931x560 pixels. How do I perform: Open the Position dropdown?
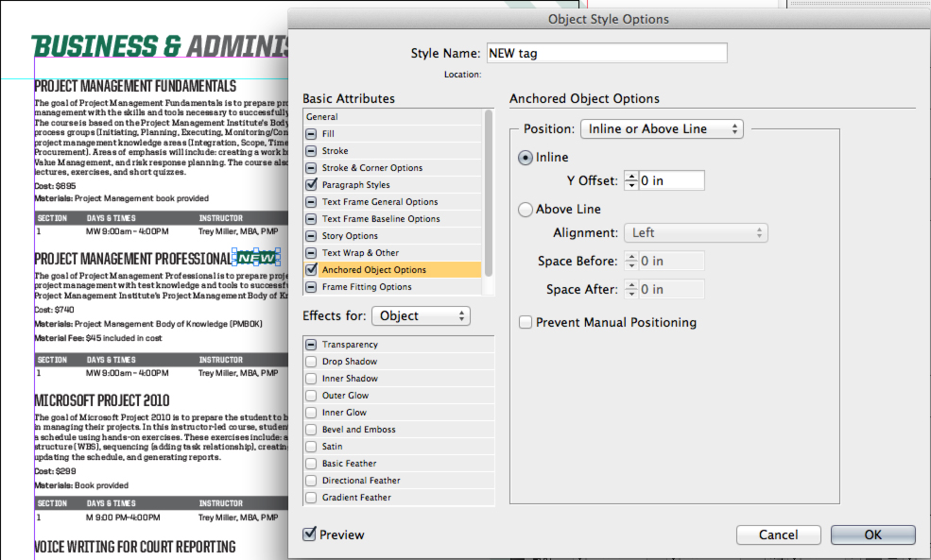coord(662,128)
